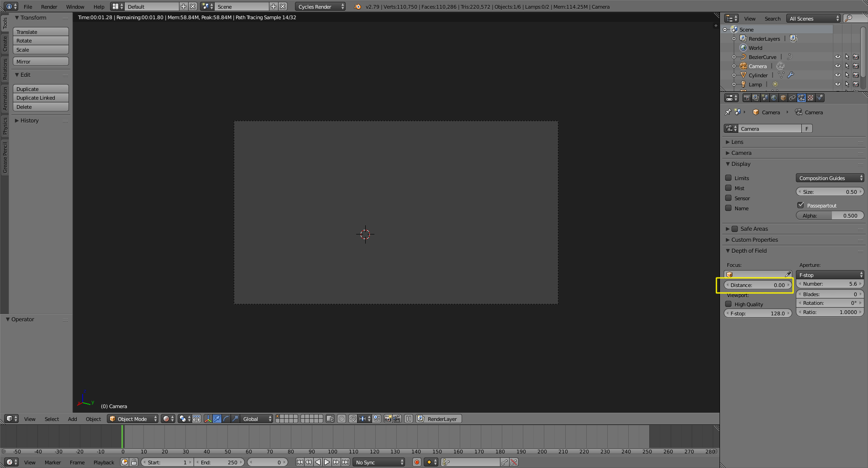Image resolution: width=868 pixels, height=468 pixels.
Task: Open the No Sync playback dropdown
Action: [379, 462]
